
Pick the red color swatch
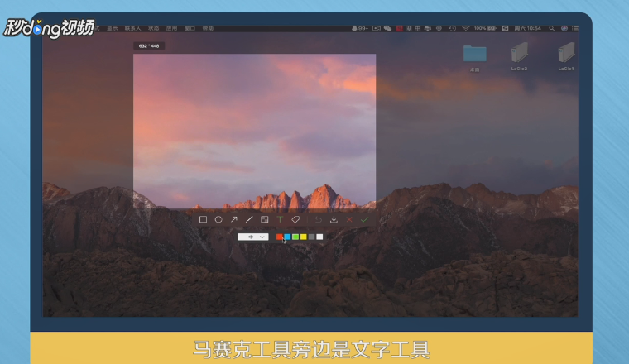click(279, 237)
